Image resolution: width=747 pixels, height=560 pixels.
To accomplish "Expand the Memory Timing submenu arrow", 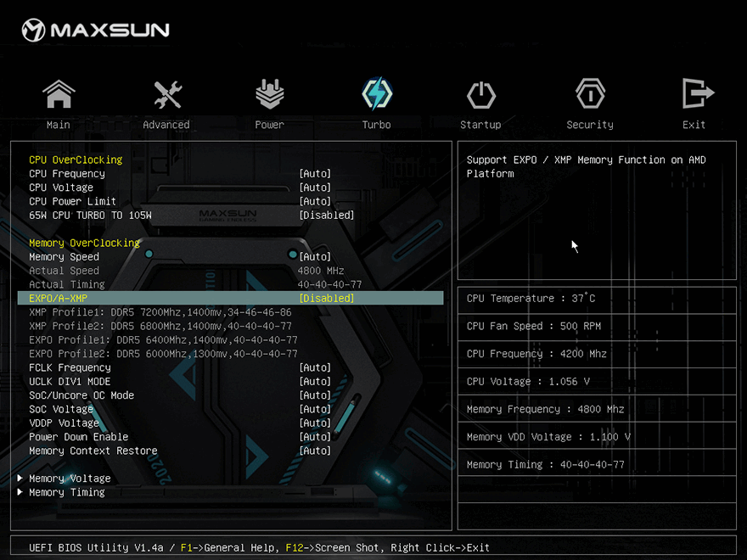I will tap(20, 491).
